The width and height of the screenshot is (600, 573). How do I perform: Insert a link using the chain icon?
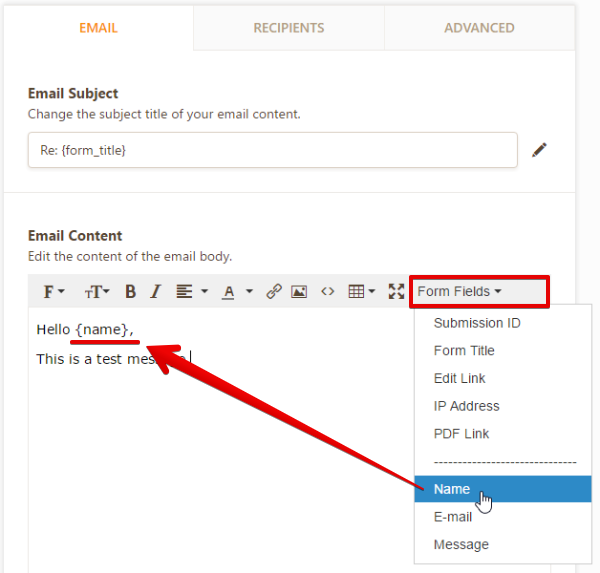point(274,292)
